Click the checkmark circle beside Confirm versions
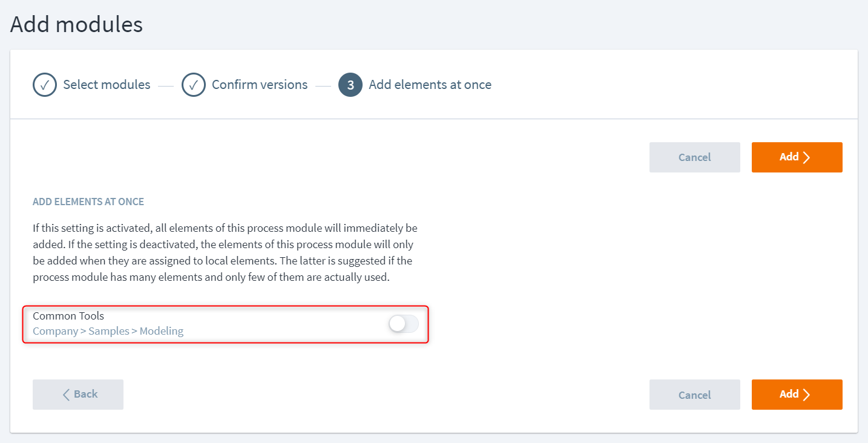The image size is (868, 443). 194,85
